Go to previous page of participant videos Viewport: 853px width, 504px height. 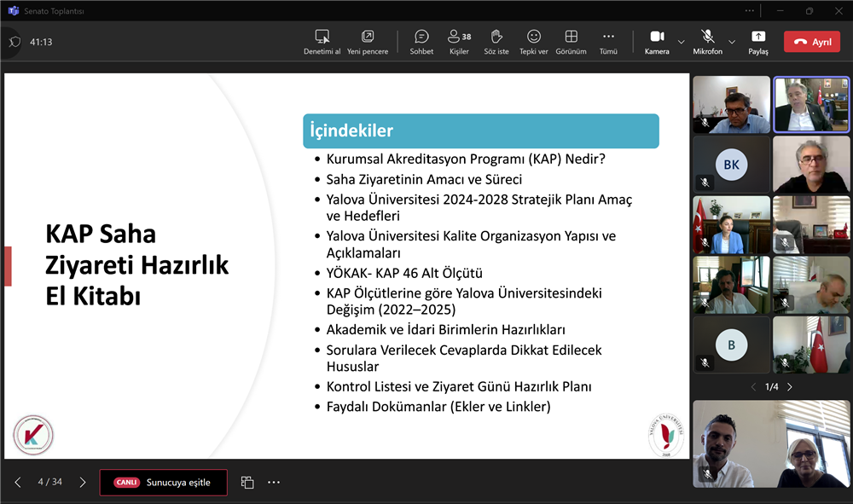pos(753,387)
